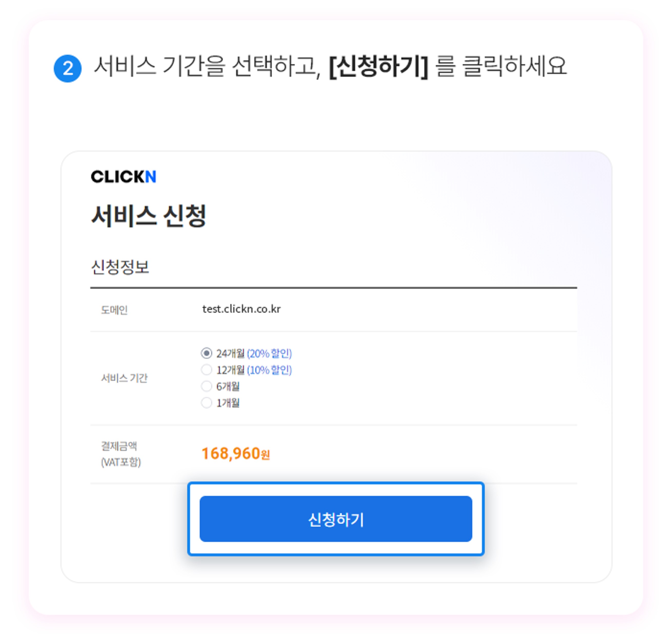Click the 서비스 신청 heading
Image resolution: width=672 pixels, height=634 pixels.
tap(148, 216)
